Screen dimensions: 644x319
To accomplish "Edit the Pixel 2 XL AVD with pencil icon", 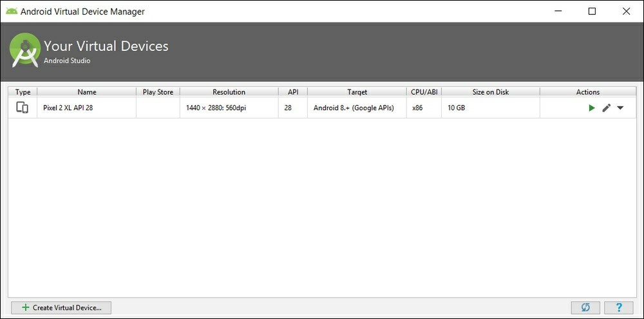I will click(x=606, y=108).
